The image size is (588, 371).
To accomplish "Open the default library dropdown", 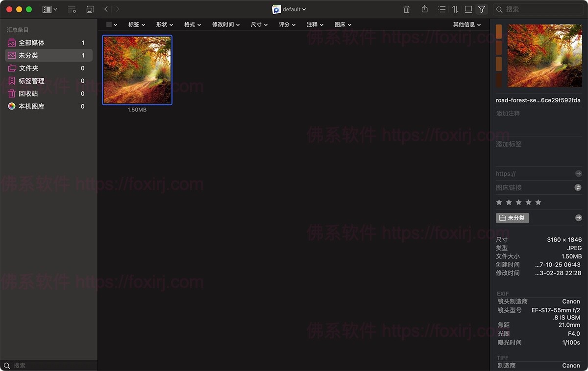I will coord(290,9).
